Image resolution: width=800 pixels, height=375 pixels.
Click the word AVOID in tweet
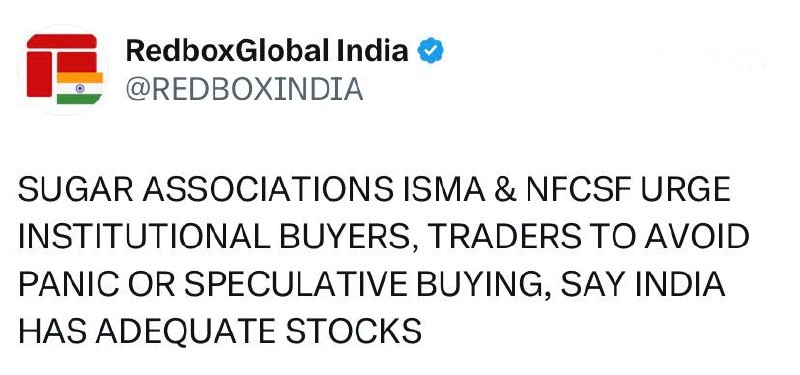697,237
